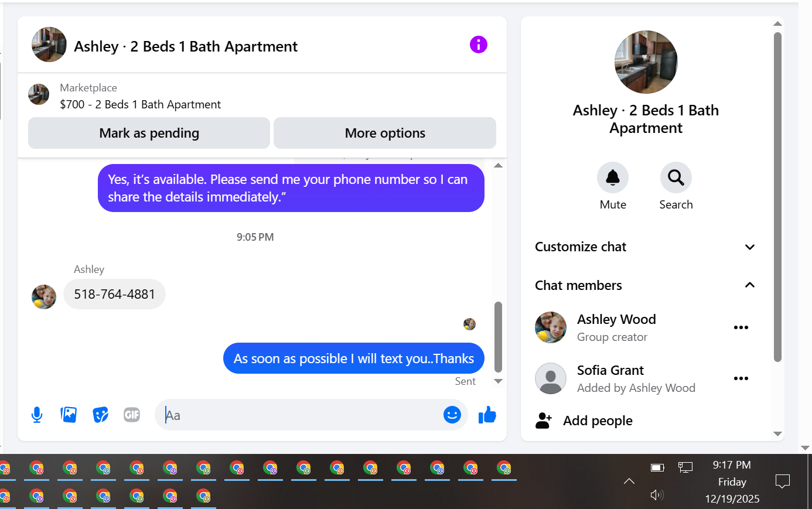
Task: Choose a sticker icon
Action: coord(100,415)
